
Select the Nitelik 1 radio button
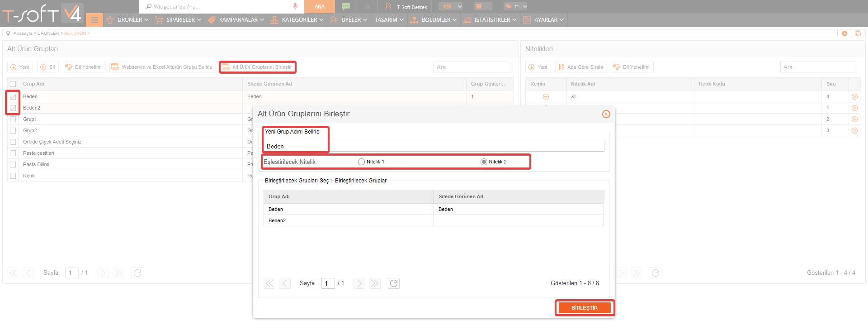pos(361,162)
